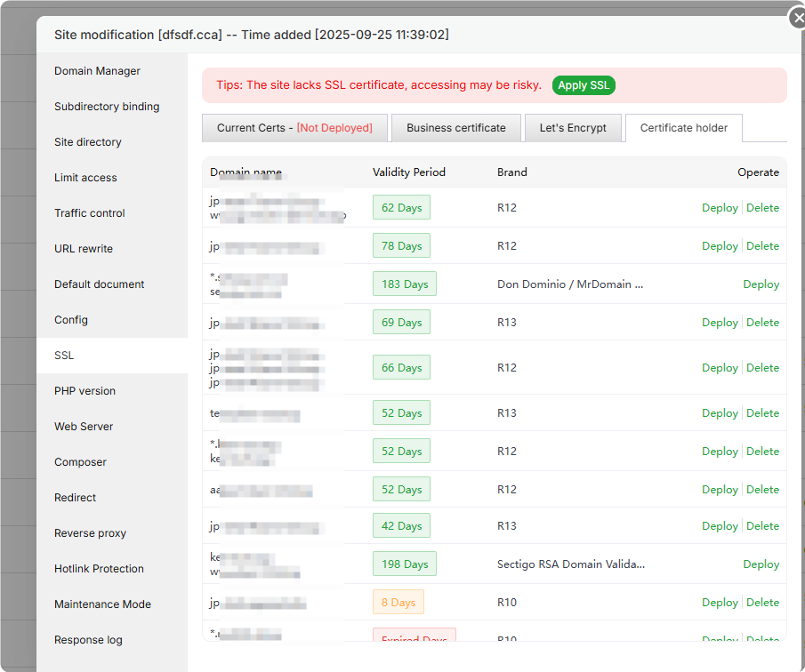
Task: Select the Let's Encrypt tab
Action: tap(573, 128)
